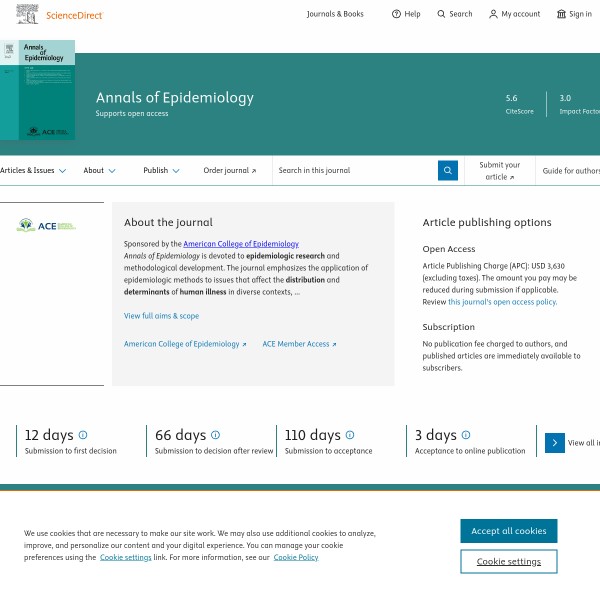Open Help via the question mark icon
The width and height of the screenshot is (600, 600).
[396, 14]
